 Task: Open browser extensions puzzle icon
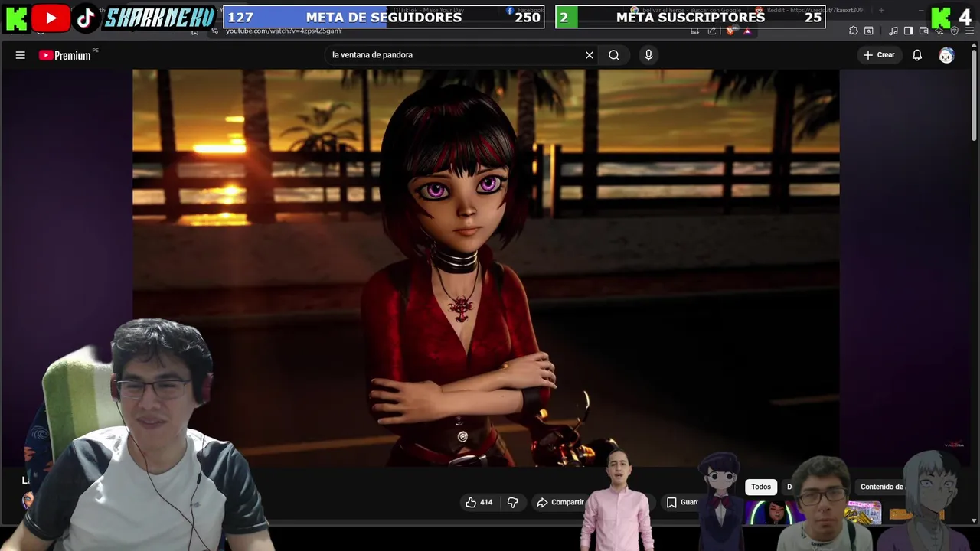click(853, 31)
